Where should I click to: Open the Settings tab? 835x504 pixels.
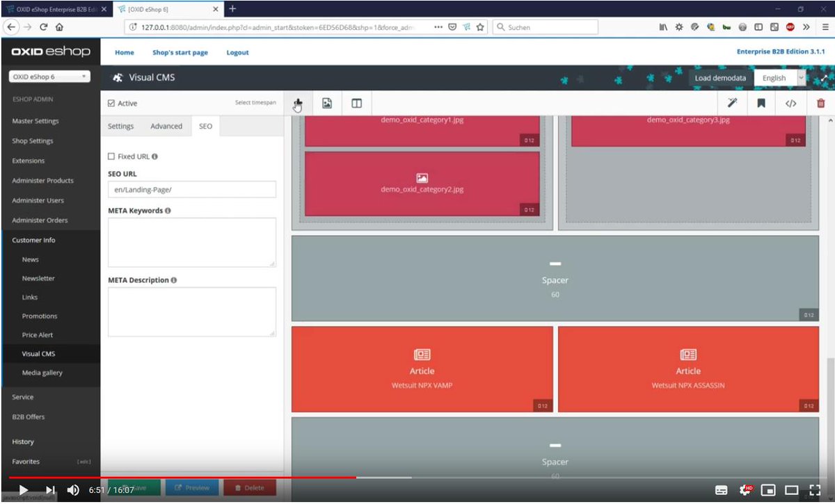121,126
